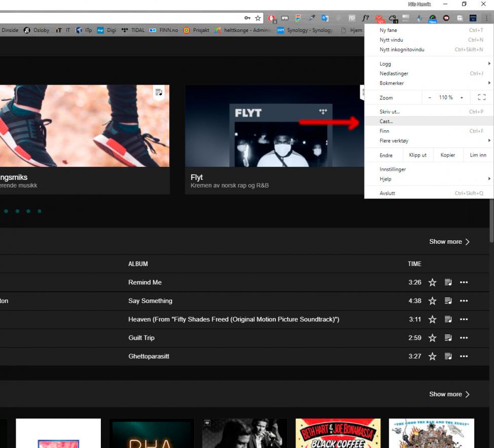
Task: Expand the Flere verktøy submenu
Action: click(429, 140)
